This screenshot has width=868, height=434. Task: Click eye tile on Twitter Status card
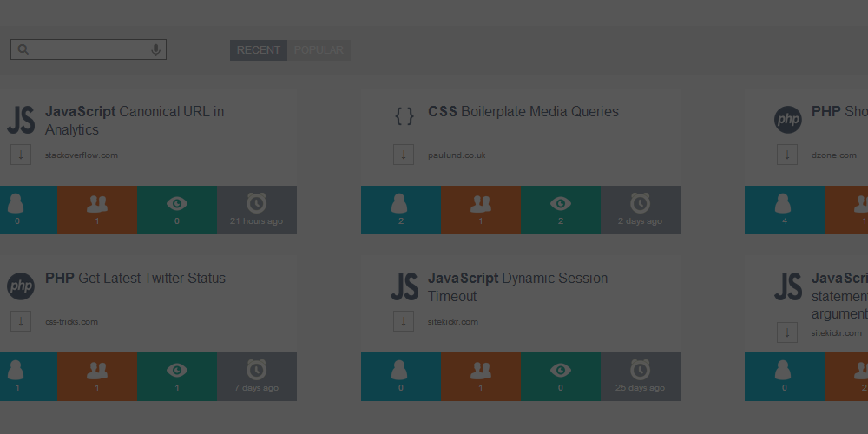(177, 377)
